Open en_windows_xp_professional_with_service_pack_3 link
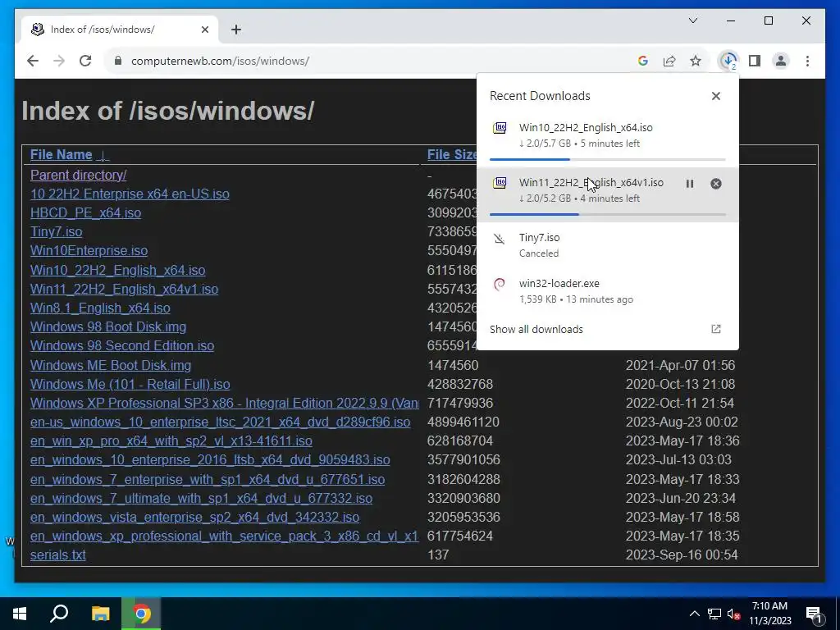The image size is (840, 630). pos(225,536)
